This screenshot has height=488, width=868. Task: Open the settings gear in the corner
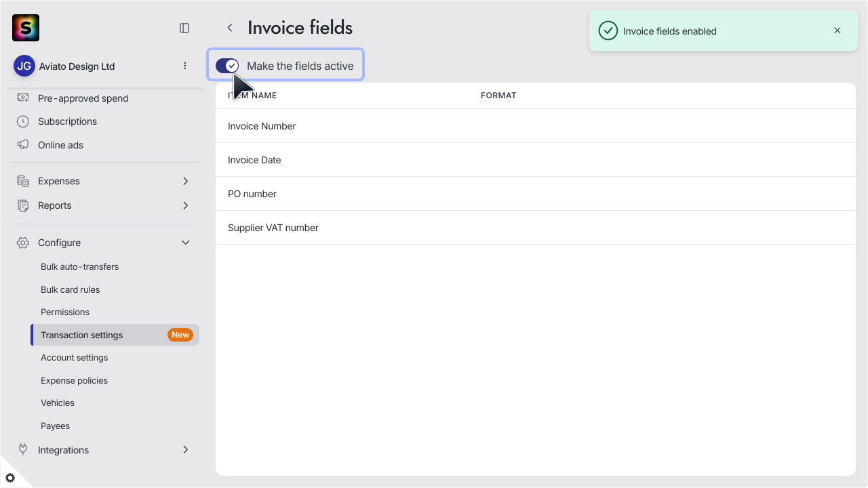coord(10,478)
